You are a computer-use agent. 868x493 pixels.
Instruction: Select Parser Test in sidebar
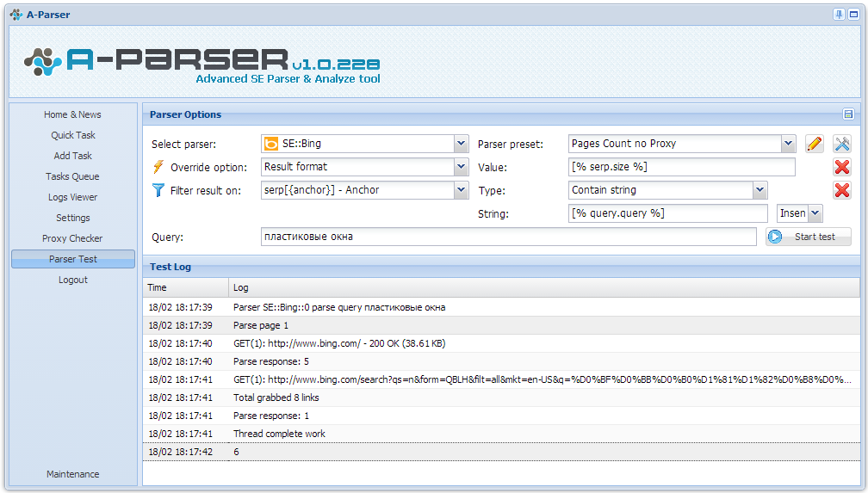pos(73,259)
